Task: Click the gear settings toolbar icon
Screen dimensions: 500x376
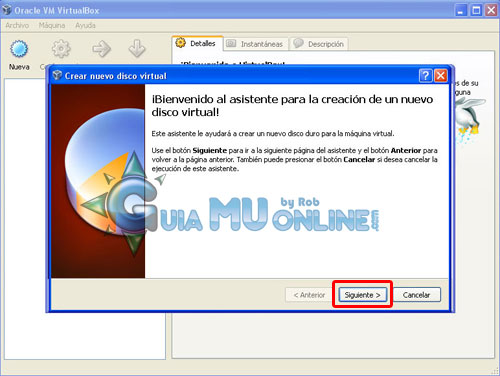Action: click(61, 49)
